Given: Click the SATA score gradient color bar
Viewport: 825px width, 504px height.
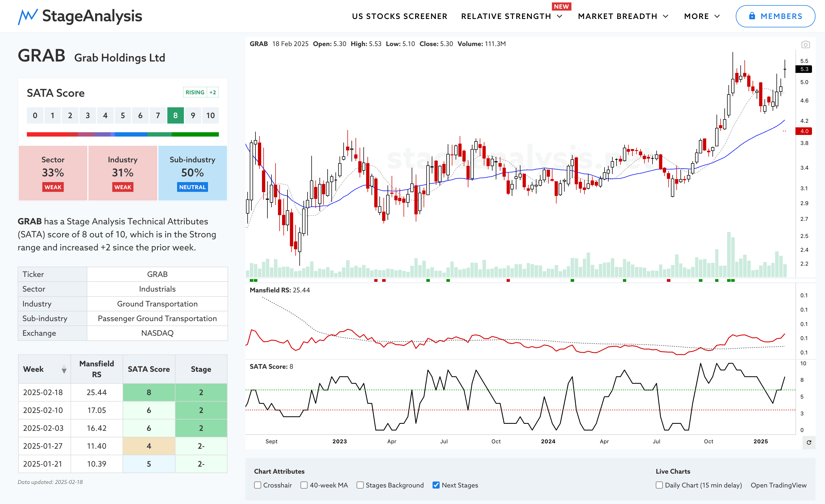Looking at the screenshot, I should [x=123, y=134].
